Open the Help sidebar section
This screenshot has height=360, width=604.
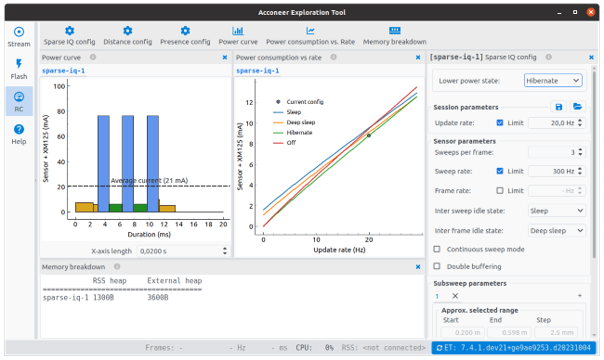click(x=19, y=134)
